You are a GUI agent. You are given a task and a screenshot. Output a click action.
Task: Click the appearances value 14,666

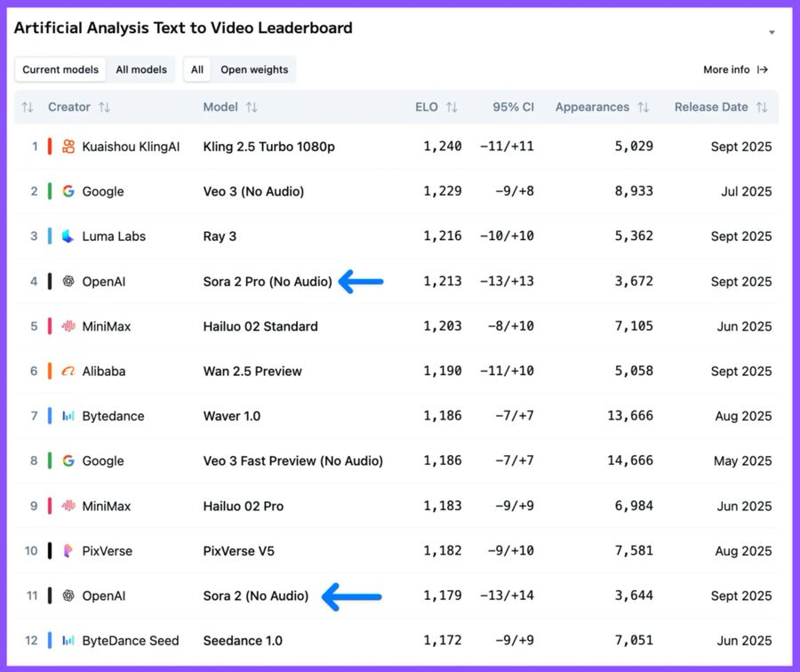coord(630,460)
